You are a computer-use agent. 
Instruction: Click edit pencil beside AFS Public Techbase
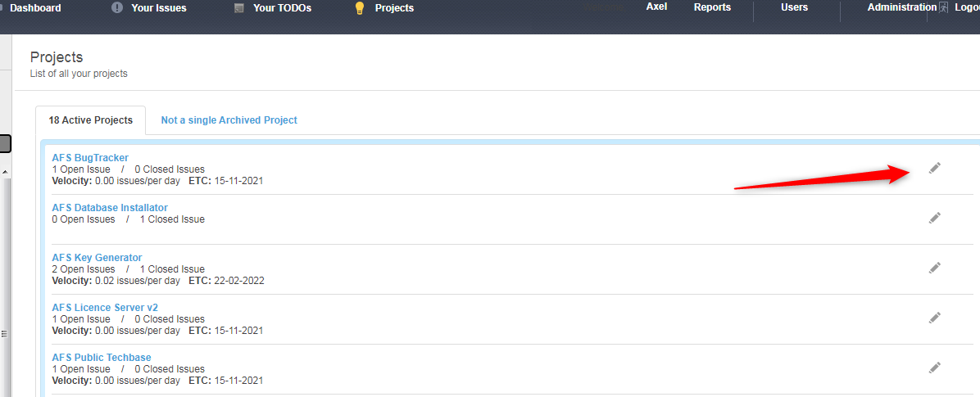click(934, 368)
